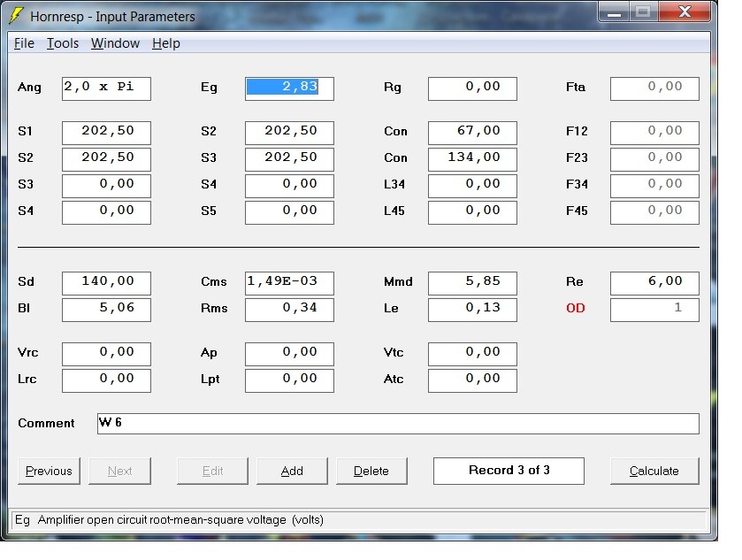Click the Lrc input field

(106, 380)
